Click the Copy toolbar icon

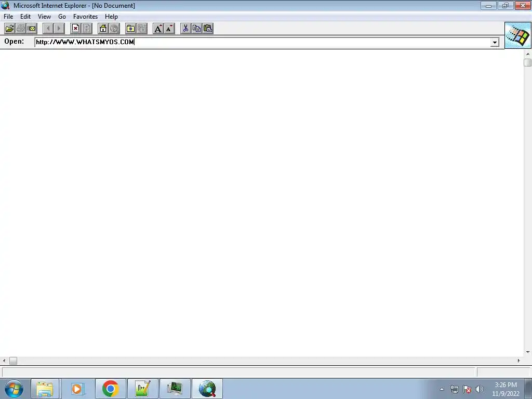(197, 29)
